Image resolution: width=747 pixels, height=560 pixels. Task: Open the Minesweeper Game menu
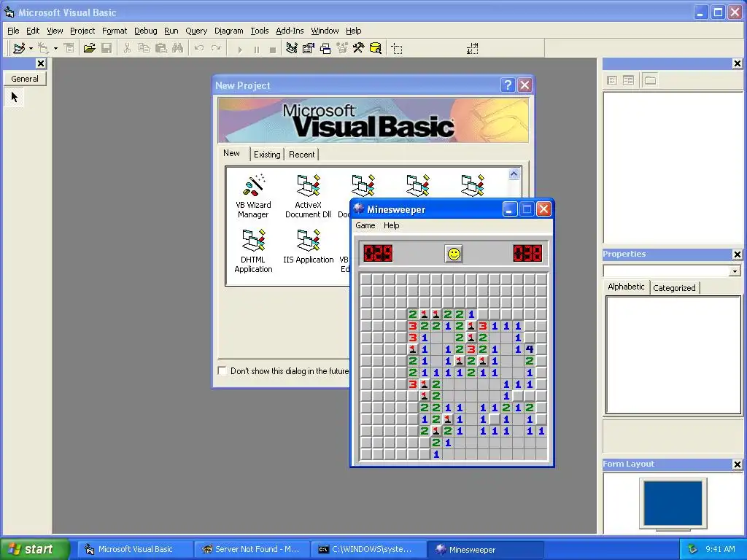point(365,225)
